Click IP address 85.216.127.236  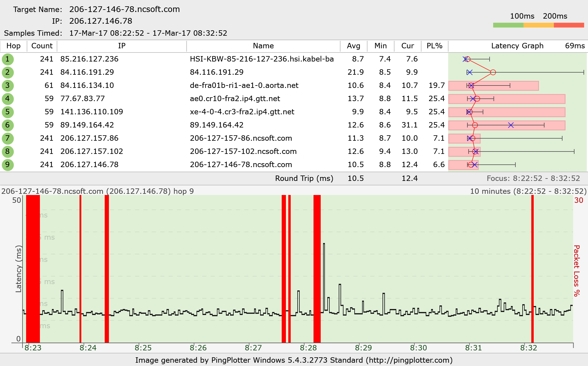click(x=89, y=59)
